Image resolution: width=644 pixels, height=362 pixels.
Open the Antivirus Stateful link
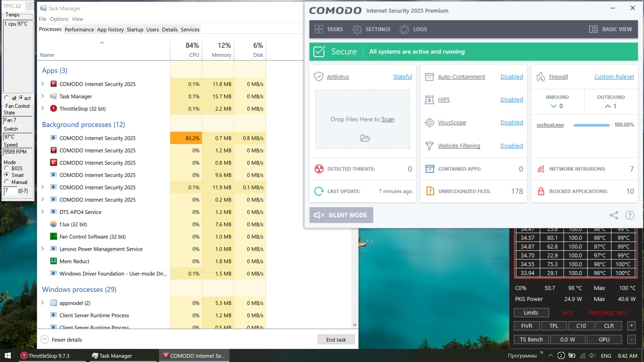(402, 77)
